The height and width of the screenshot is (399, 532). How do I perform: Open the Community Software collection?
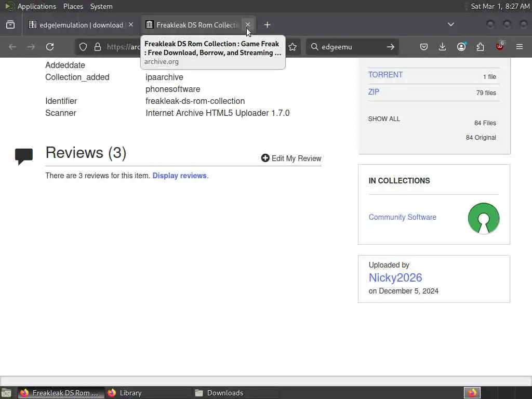click(x=403, y=217)
